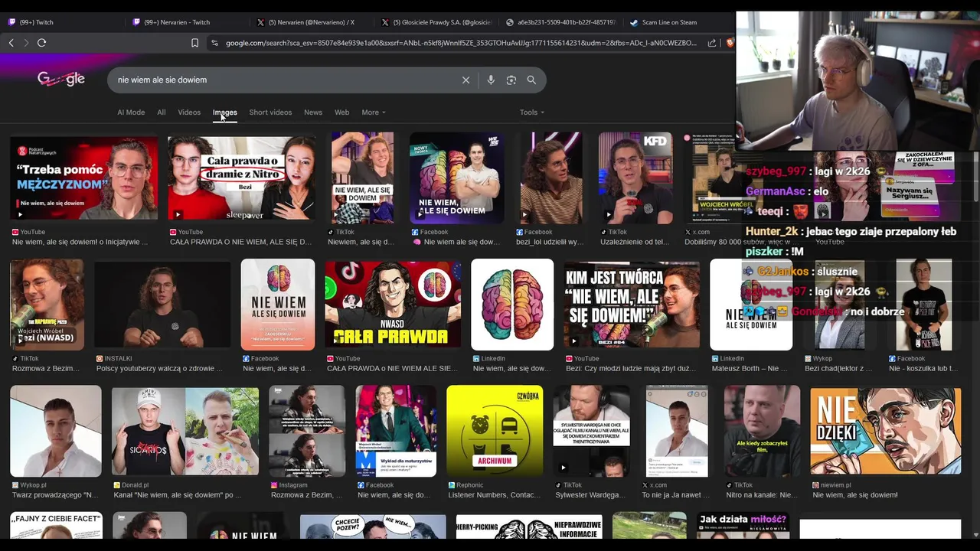Switch to the a6e3b231-5509 tab

(x=561, y=22)
